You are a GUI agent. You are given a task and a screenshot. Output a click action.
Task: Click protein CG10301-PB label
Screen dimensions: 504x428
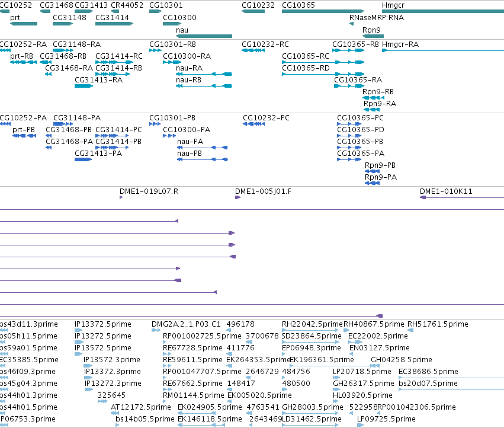(x=172, y=118)
